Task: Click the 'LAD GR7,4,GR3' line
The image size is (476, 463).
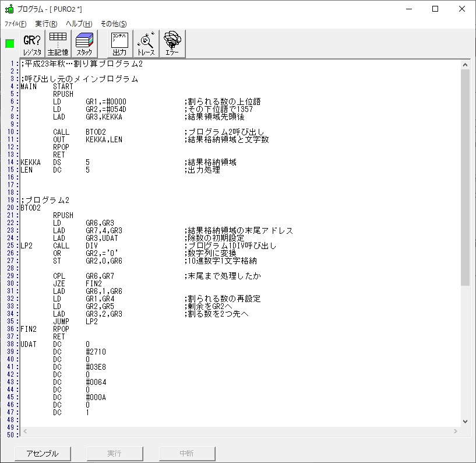Action: tap(88, 230)
